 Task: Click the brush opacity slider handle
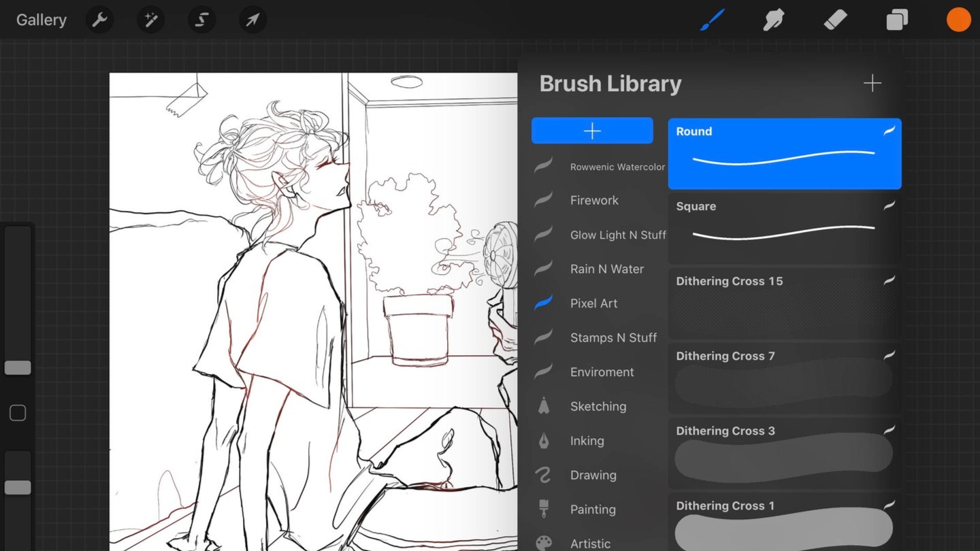coord(18,488)
